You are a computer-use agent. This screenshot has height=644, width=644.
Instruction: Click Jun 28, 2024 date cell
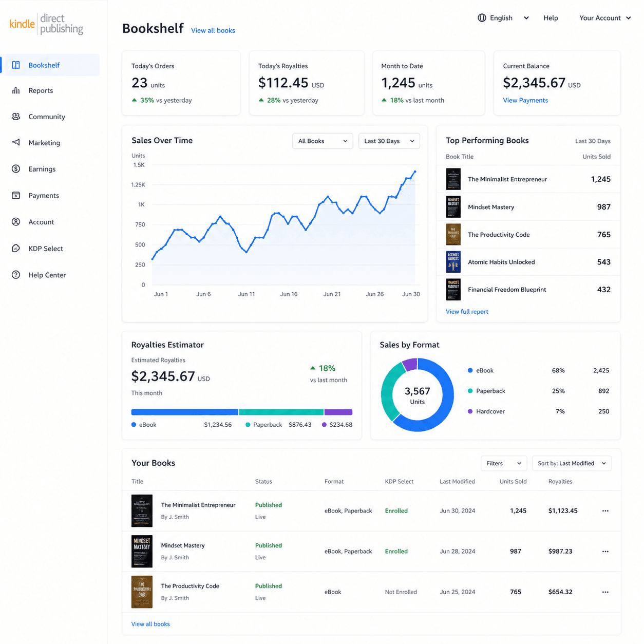458,552
